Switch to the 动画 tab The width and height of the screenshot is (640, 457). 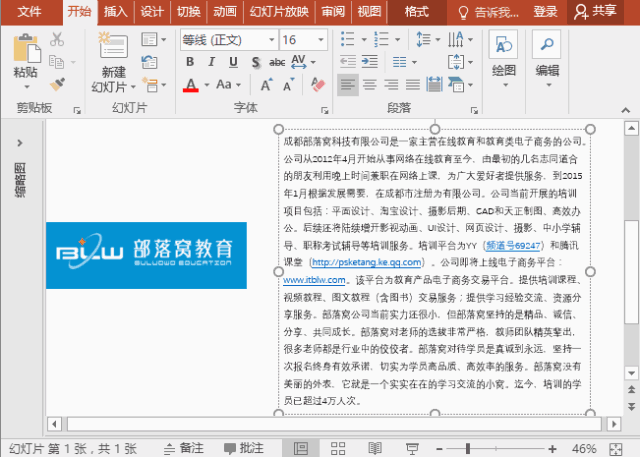(x=225, y=12)
